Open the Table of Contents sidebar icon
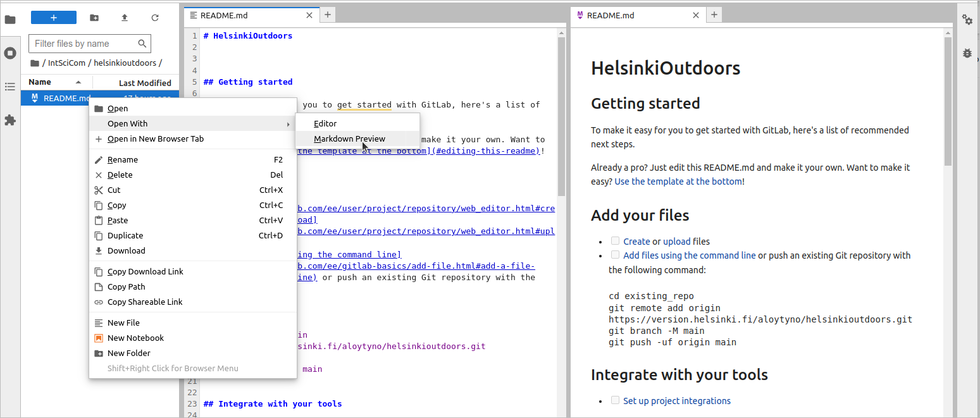The width and height of the screenshot is (980, 418). (x=10, y=87)
